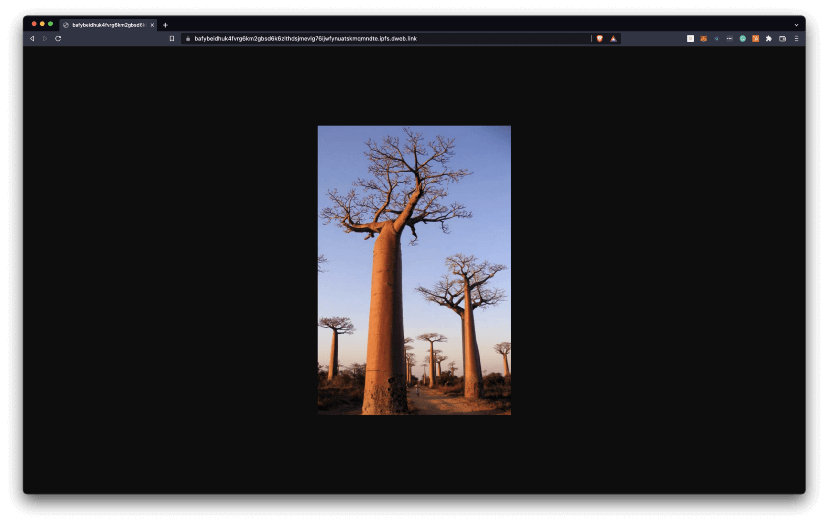Click the orange square extension icon
Screen dimensions: 828x524
pyautogui.click(x=756, y=38)
